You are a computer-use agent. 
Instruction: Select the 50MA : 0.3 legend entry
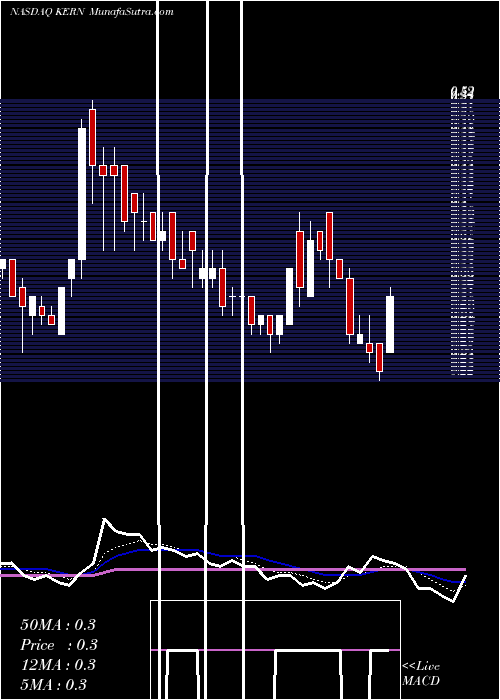click(x=58, y=625)
